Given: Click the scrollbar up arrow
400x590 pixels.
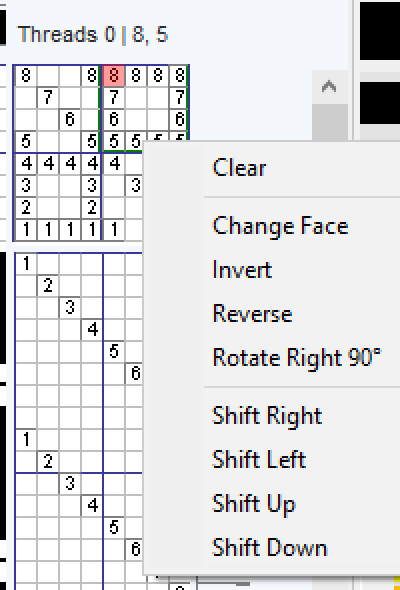Looking at the screenshot, I should pos(329,87).
